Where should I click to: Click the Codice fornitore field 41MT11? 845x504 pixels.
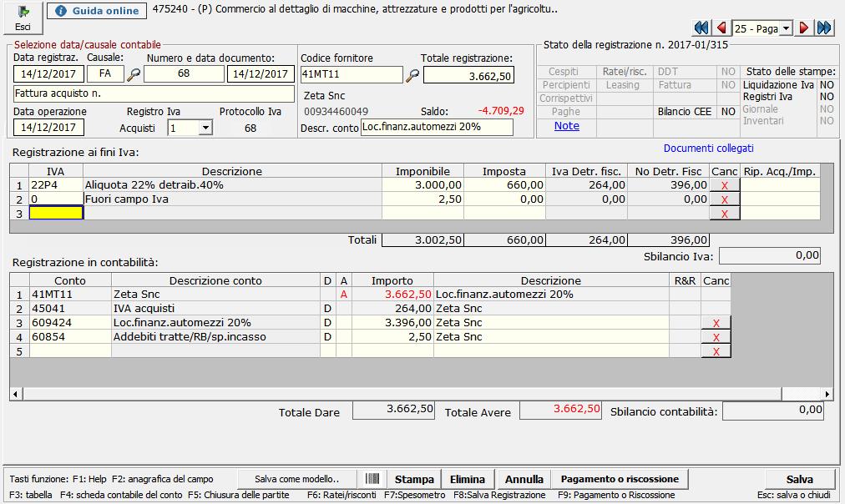pyautogui.click(x=352, y=74)
